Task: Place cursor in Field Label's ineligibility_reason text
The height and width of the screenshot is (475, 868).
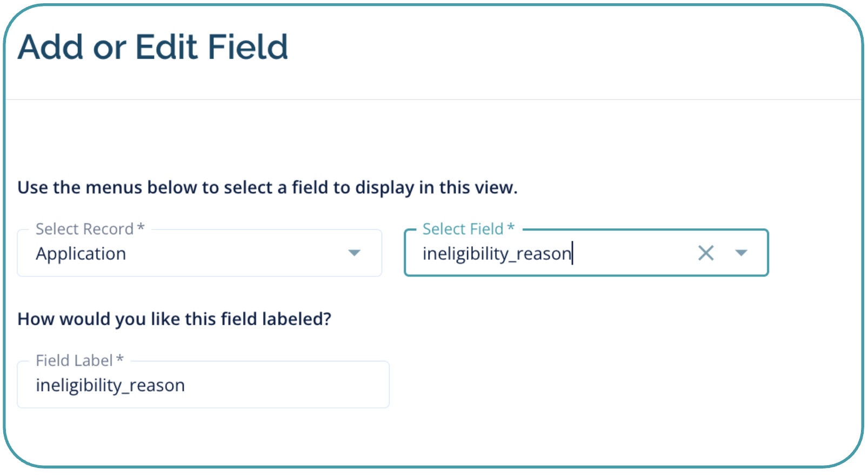Action: click(x=110, y=386)
